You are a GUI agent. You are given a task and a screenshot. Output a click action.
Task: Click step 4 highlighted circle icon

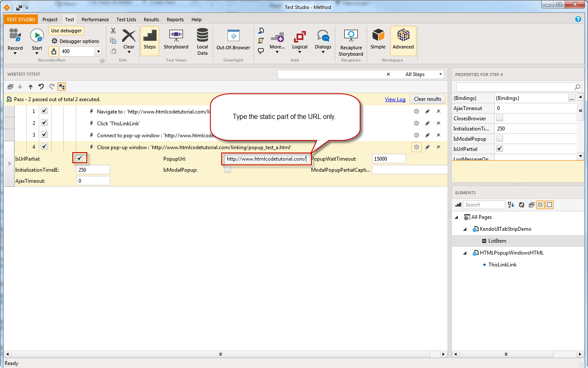click(x=417, y=147)
